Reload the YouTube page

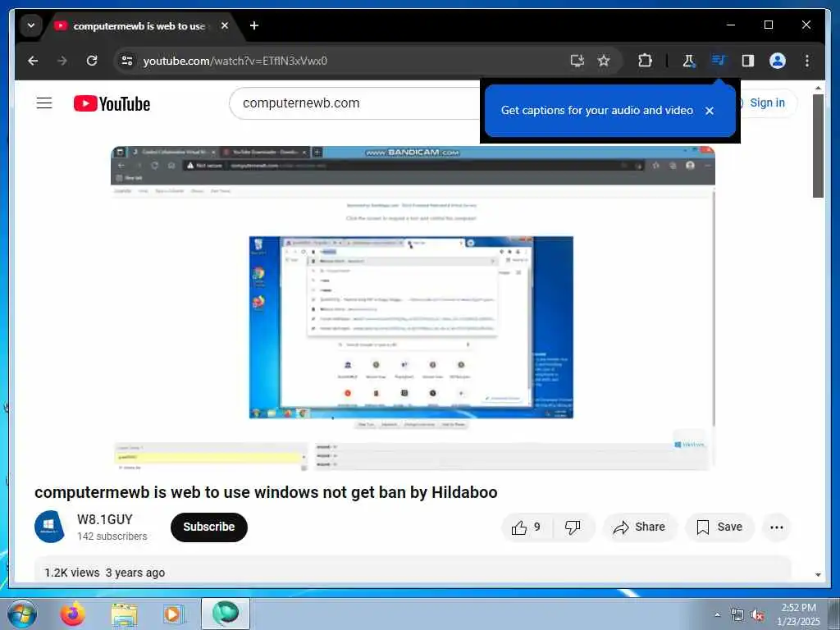pos(92,61)
